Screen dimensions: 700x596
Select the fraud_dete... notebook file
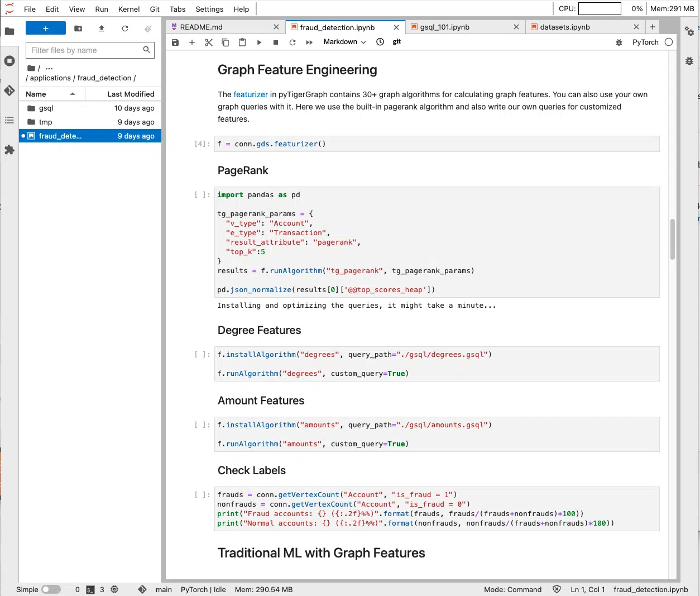[90, 136]
